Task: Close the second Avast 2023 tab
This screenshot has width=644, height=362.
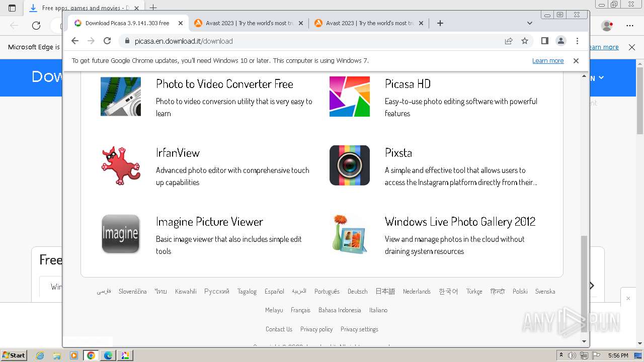Action: click(x=421, y=23)
